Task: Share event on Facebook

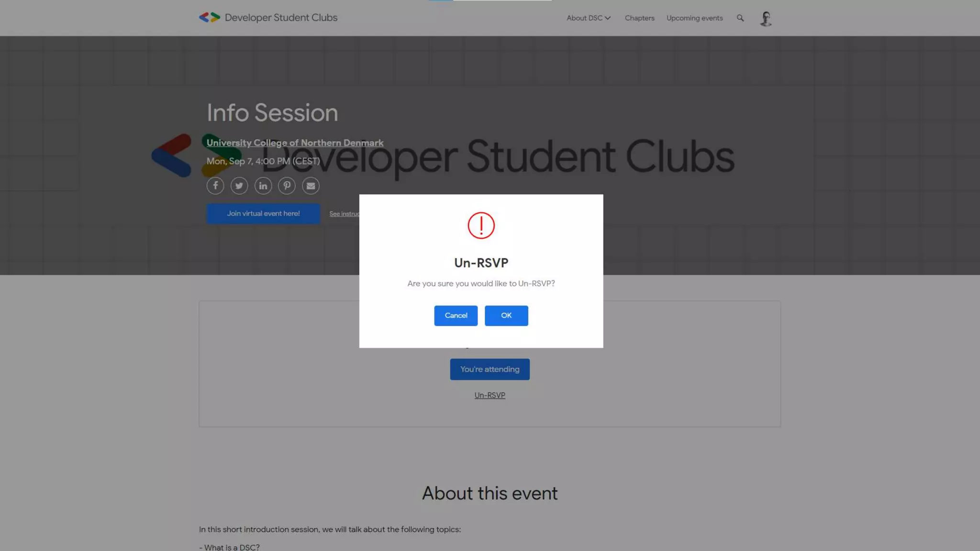Action: coord(215,186)
